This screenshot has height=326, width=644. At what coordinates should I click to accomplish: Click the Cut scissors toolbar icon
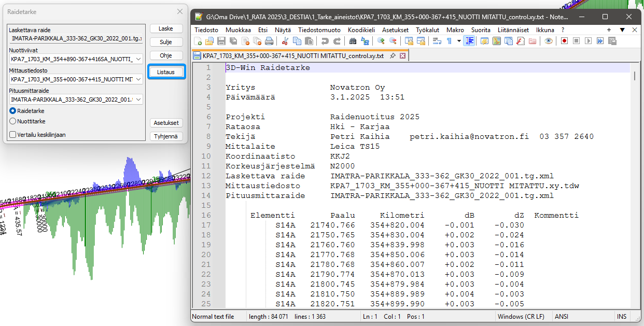(x=286, y=41)
